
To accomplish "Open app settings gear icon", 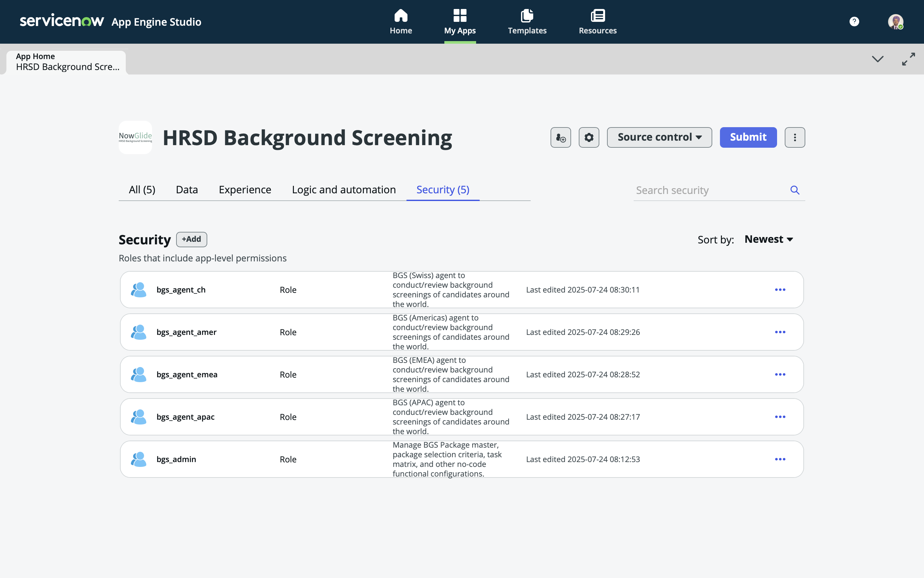I will [x=589, y=137].
